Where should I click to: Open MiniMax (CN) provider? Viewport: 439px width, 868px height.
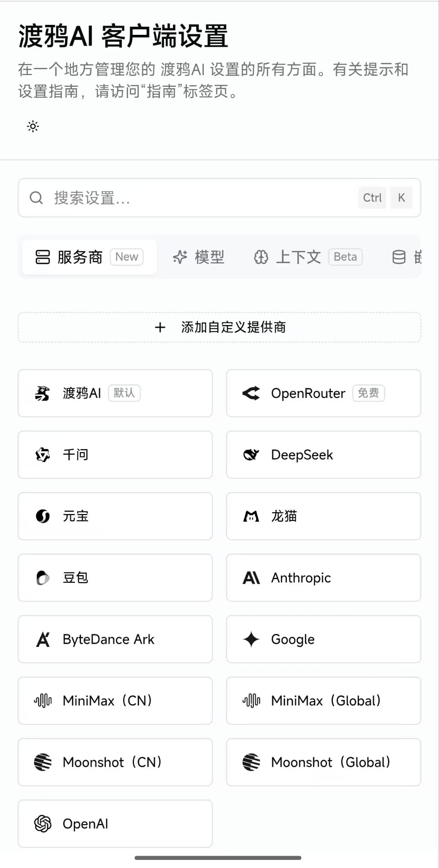tap(115, 701)
